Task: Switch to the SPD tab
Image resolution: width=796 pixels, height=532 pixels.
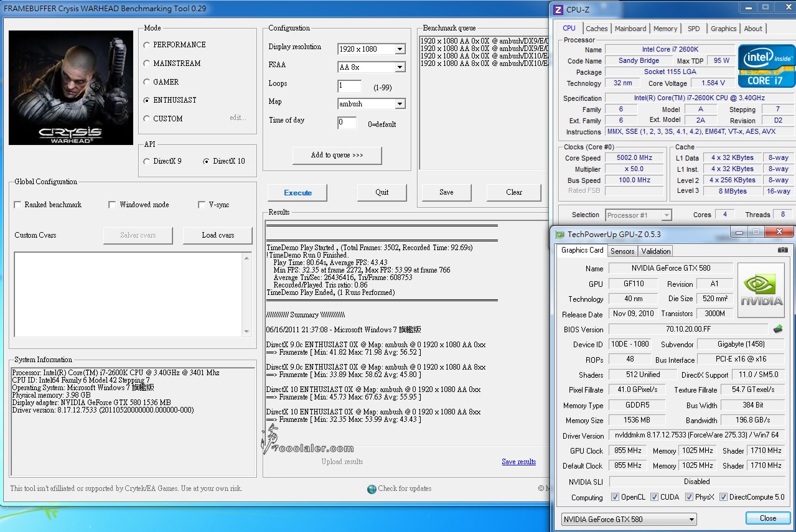Action: point(693,29)
